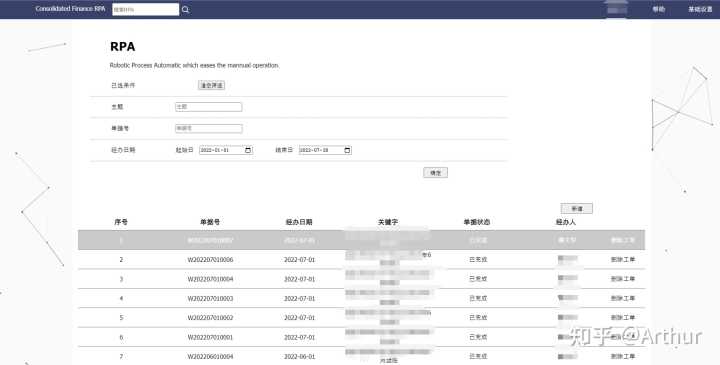Select document number W202207010006
Image resolution: width=720 pixels, height=365 pixels.
[210, 260]
